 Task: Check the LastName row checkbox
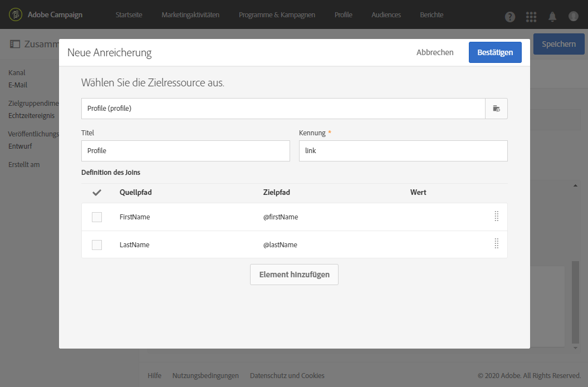click(97, 245)
